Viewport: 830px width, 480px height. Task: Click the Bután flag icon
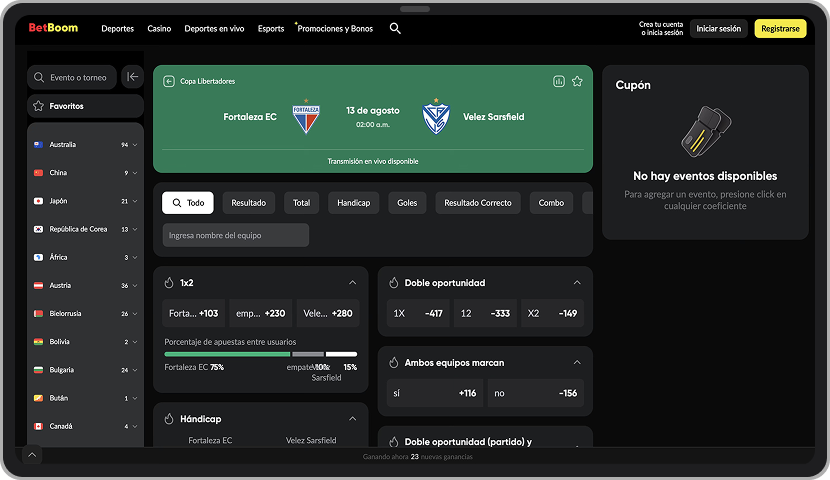pos(38,398)
